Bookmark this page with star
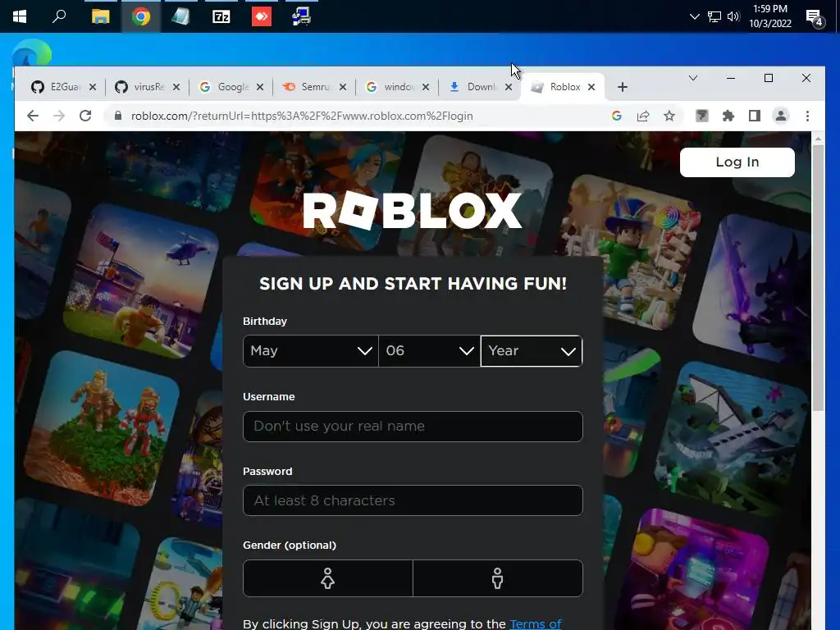This screenshot has width=840, height=630. 669,116
